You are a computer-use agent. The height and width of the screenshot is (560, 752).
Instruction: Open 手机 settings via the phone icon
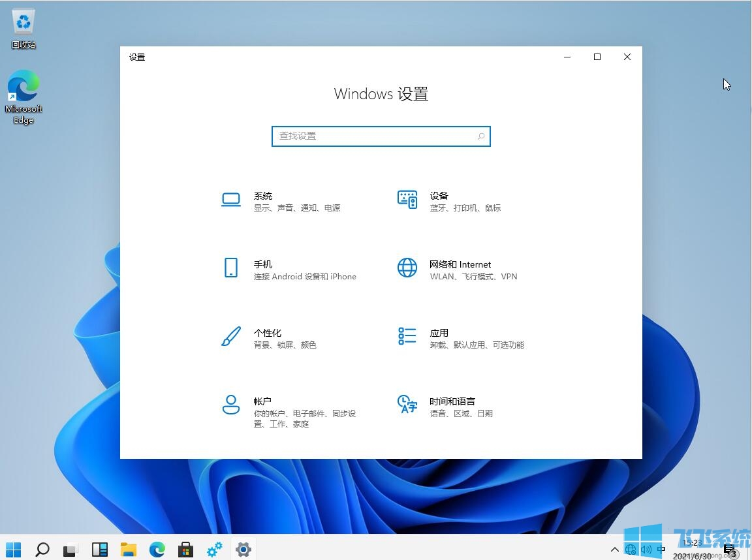click(231, 268)
